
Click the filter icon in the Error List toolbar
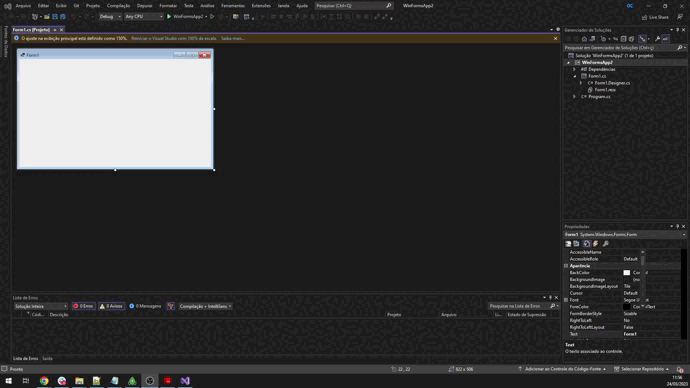coord(171,306)
